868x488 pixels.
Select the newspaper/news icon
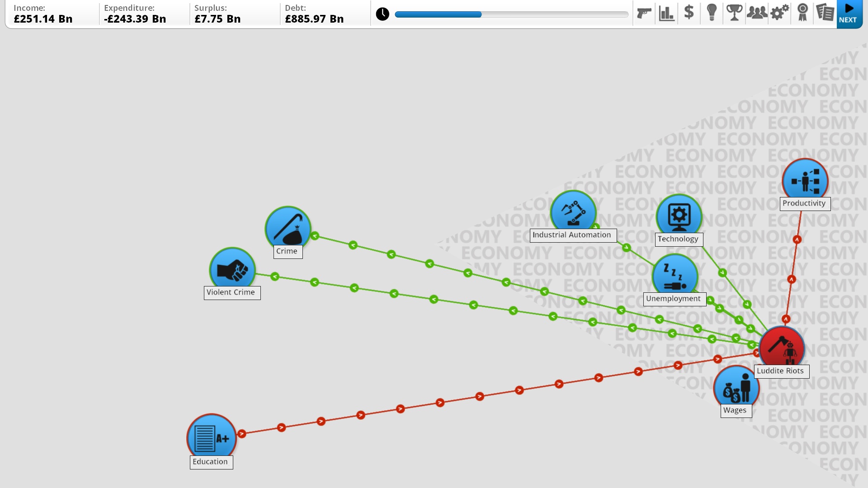click(825, 13)
